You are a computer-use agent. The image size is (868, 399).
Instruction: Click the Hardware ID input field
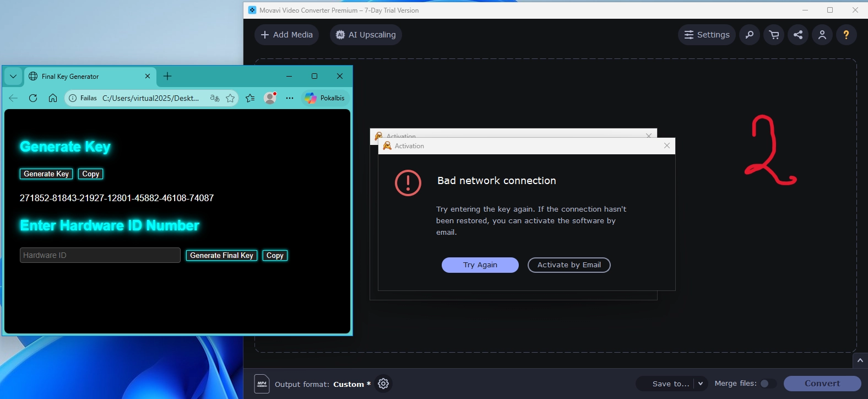pos(100,255)
